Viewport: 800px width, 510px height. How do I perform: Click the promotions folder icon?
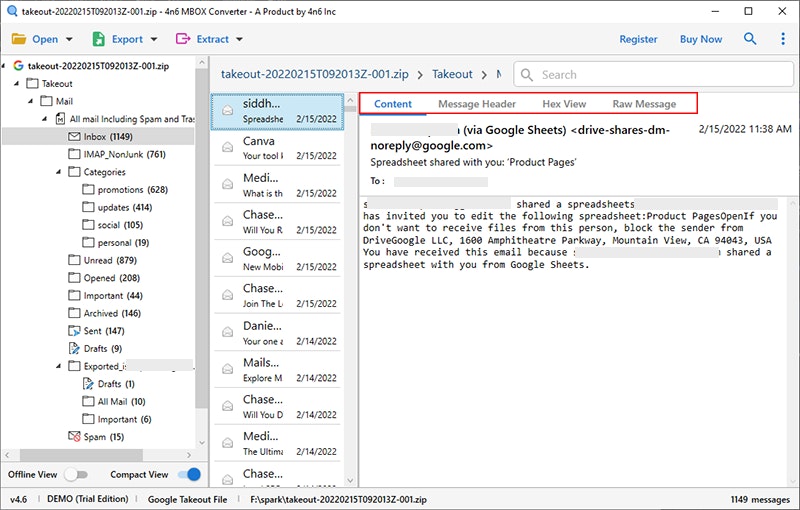tap(88, 190)
